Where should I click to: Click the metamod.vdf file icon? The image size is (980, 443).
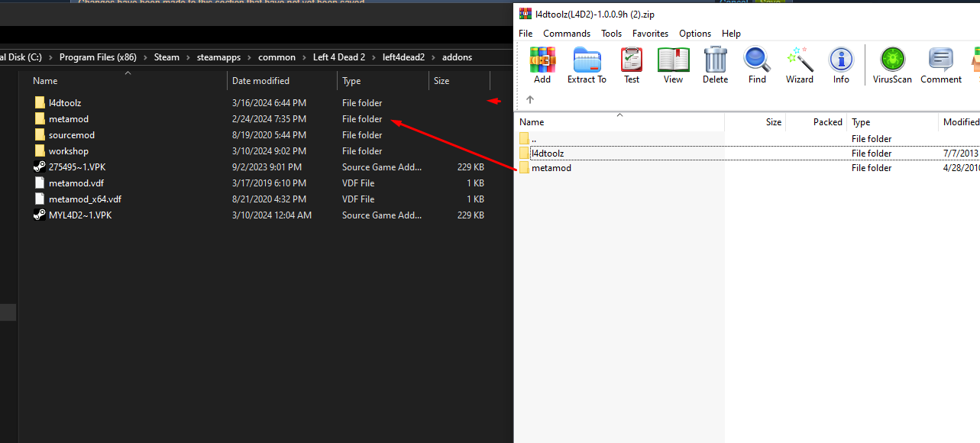click(40, 183)
